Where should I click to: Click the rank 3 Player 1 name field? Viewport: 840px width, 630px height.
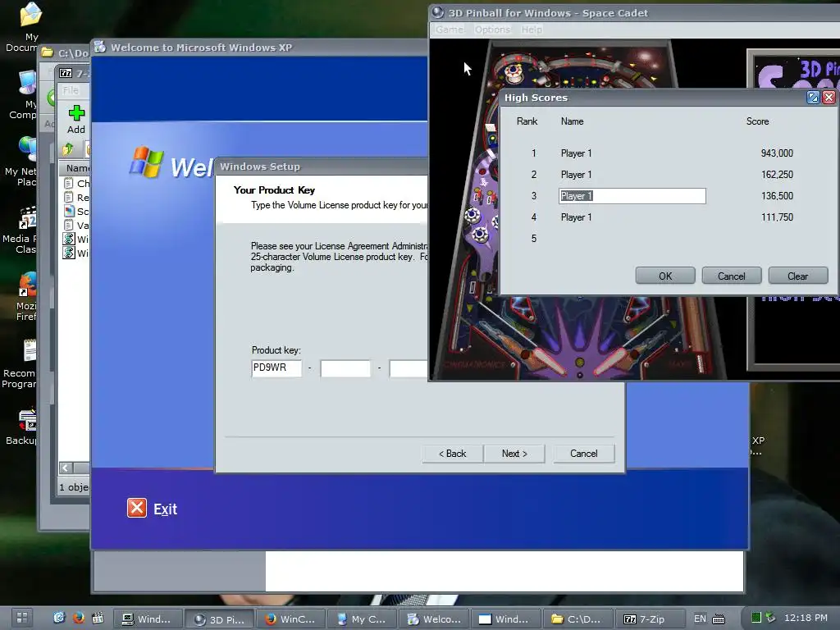(x=632, y=195)
